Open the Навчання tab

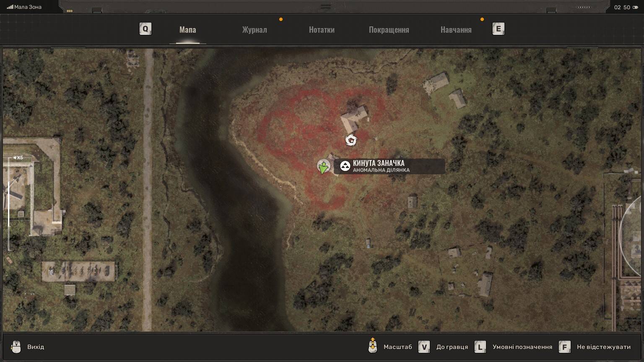456,30
